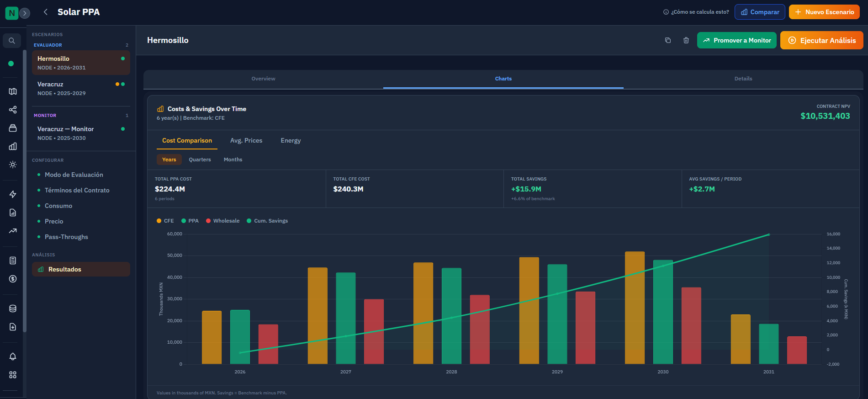Select the Veracruz — Monitor scenario
This screenshot has height=399, width=868.
[x=81, y=133]
